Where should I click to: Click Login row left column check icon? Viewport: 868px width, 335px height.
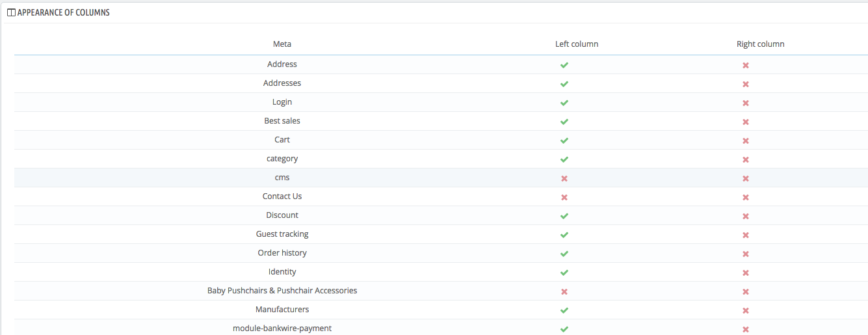(564, 103)
